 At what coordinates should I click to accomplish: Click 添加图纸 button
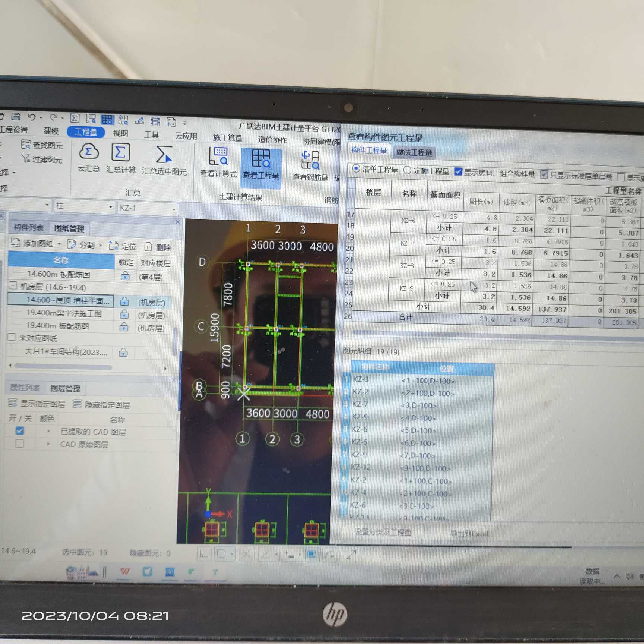click(x=32, y=243)
